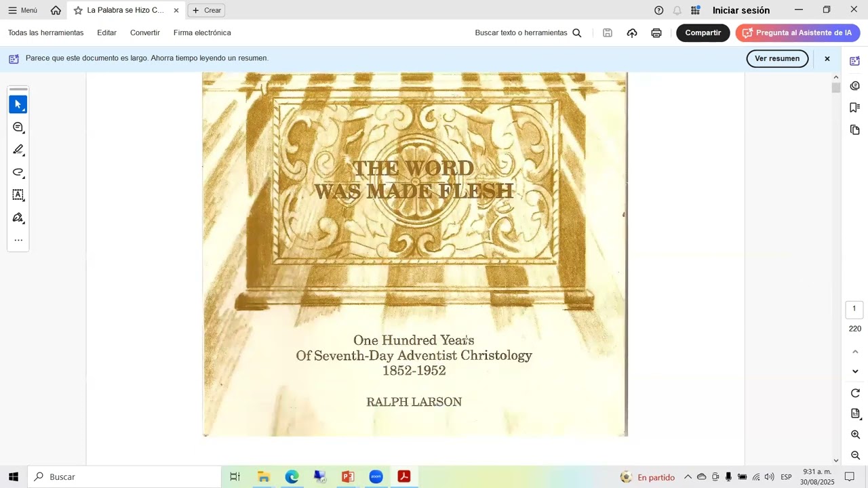Click the upload to cloud icon
Screen dimensions: 868x488
(632, 33)
